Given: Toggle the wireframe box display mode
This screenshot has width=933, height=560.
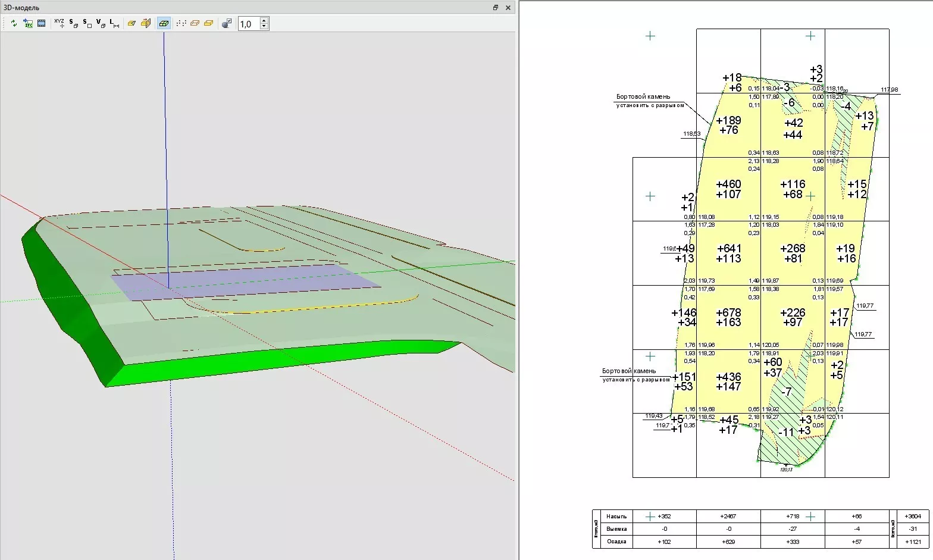Looking at the screenshot, I should coord(195,23).
